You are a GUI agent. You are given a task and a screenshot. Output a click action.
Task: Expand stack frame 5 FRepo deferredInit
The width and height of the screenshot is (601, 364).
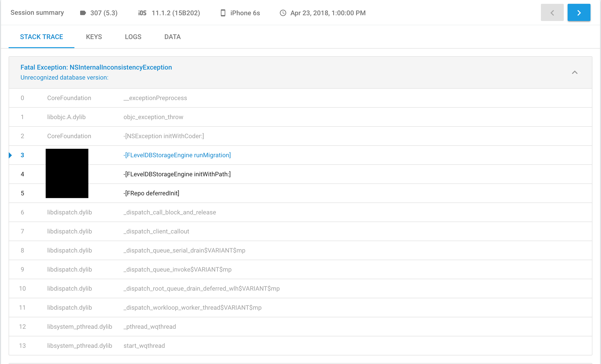(151, 193)
